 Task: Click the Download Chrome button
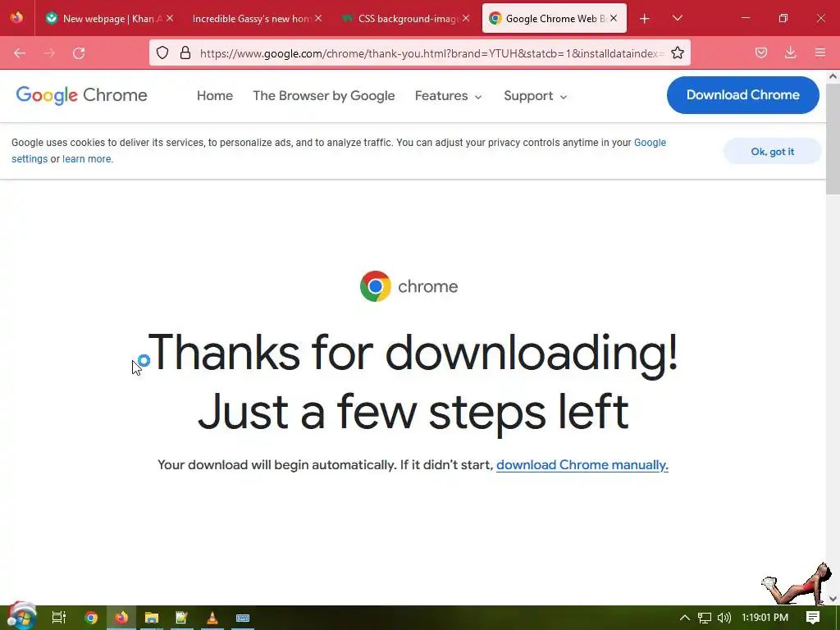pos(742,95)
